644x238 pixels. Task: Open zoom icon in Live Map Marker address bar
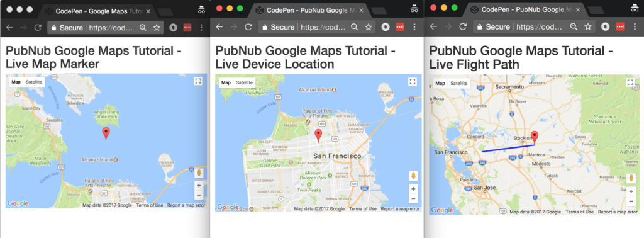pyautogui.click(x=143, y=28)
